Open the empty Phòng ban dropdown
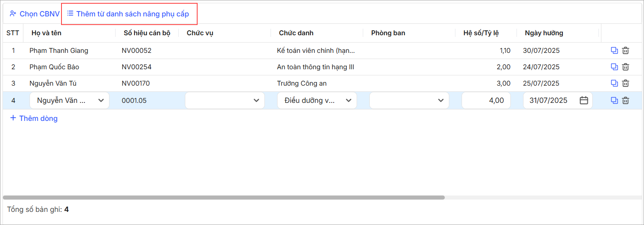This screenshot has width=644, height=225. tap(409, 100)
